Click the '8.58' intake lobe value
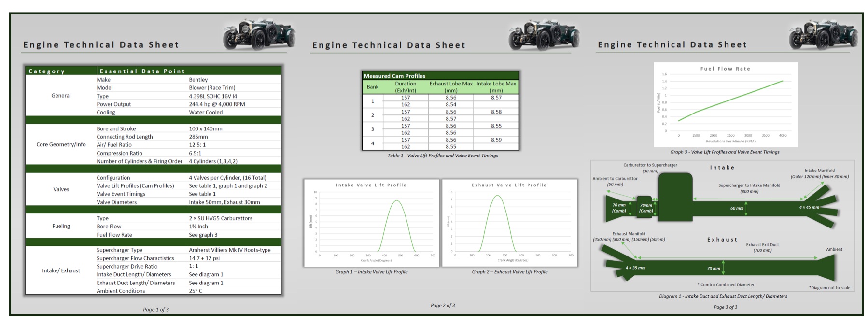 pyautogui.click(x=496, y=112)
